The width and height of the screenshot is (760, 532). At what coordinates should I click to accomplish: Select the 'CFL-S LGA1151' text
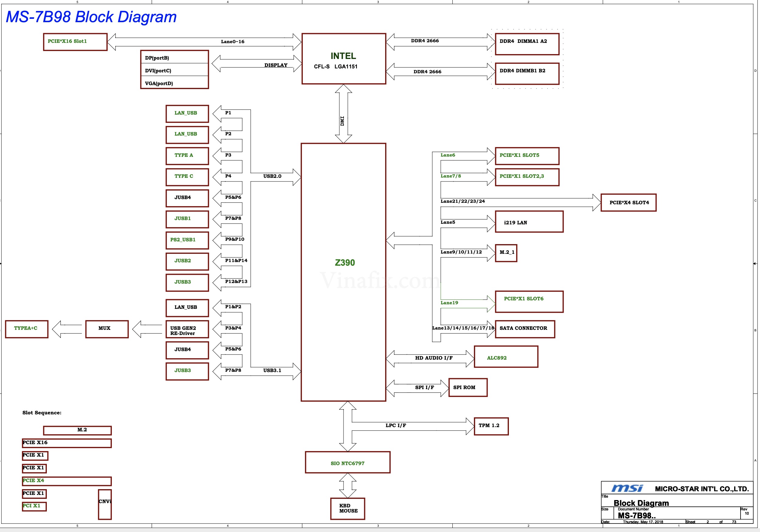336,67
